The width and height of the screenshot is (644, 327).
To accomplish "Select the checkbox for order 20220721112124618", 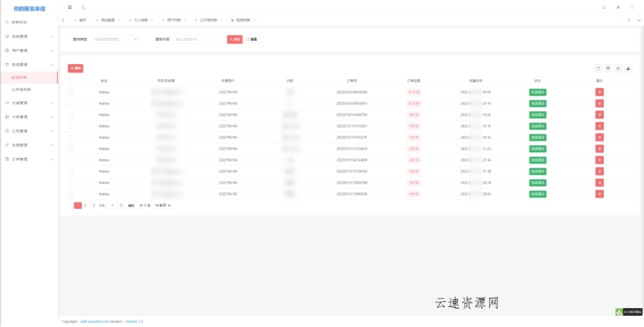I will [70, 148].
